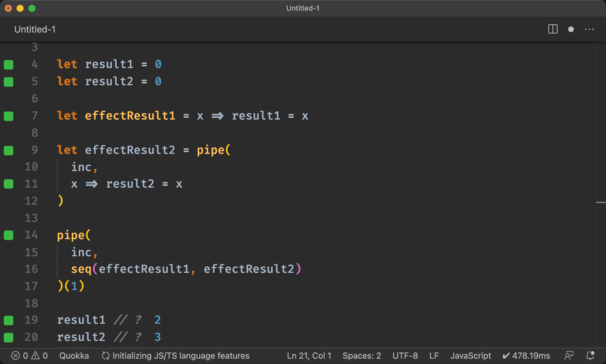Screen dimensions: 606x364
Task: Click Quokka green indicator on line 20
Action: (x=9, y=337)
